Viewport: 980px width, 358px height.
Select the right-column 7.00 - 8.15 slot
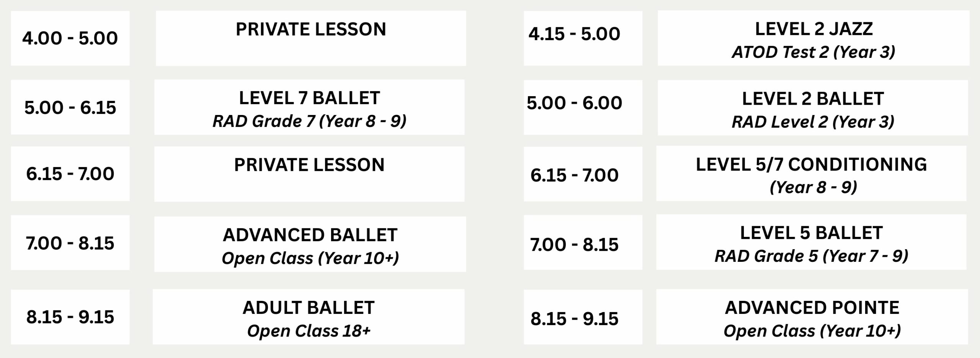(583, 242)
